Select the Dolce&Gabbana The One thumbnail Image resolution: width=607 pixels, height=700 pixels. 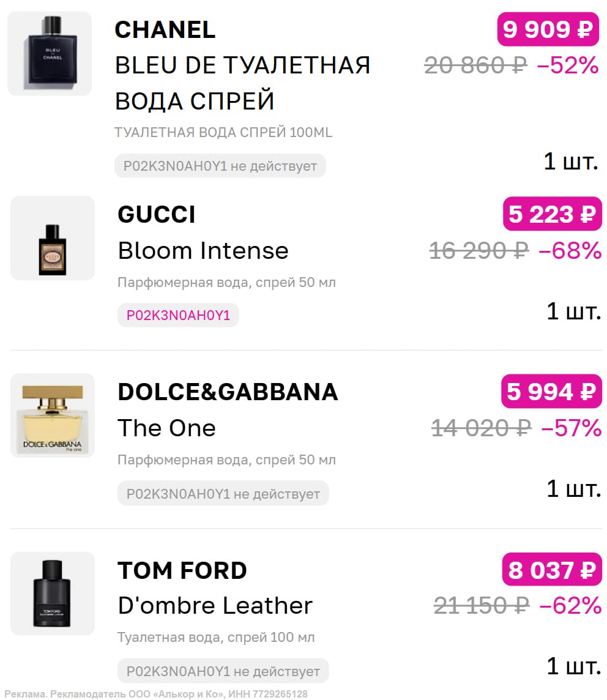pyautogui.click(x=53, y=415)
